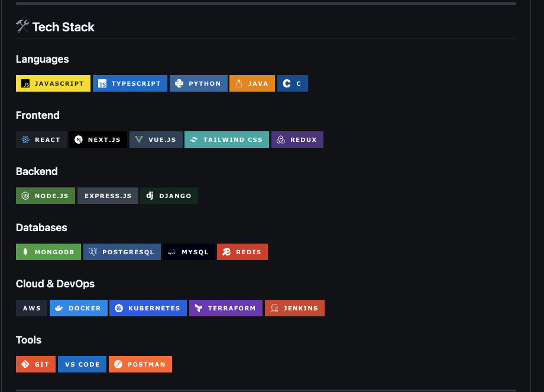Select the Jenkins badge

(x=294, y=308)
